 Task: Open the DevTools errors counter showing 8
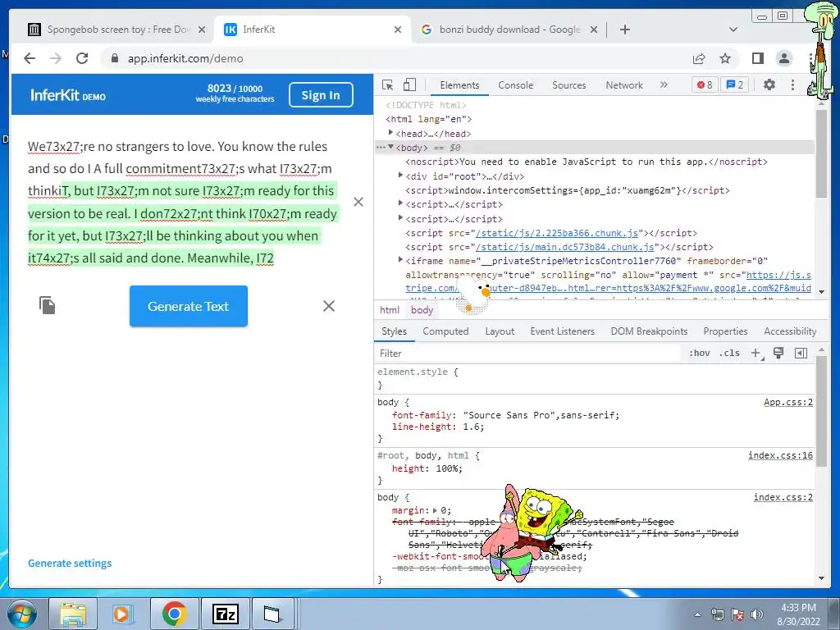(x=705, y=84)
